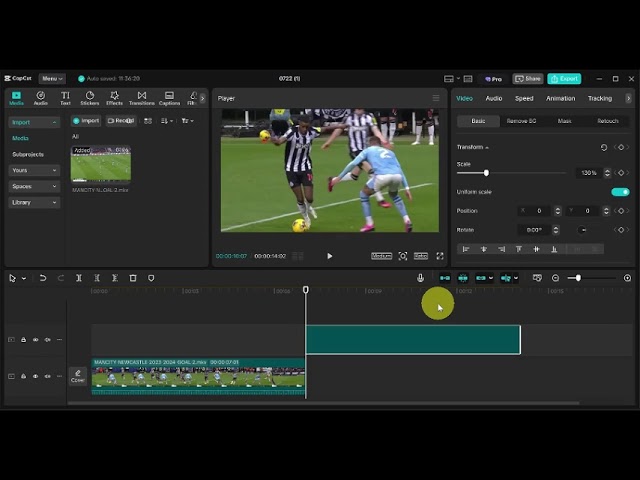
Task: Click the Export button
Action: [564, 79]
